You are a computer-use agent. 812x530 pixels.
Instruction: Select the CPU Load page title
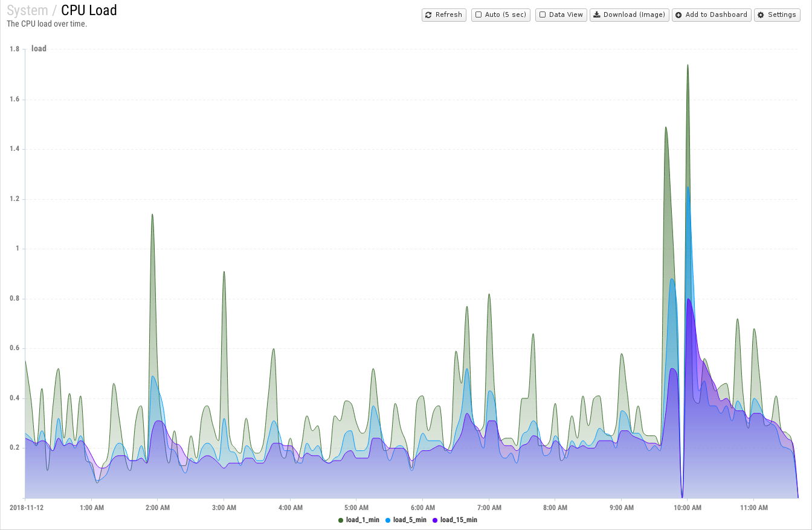click(89, 10)
